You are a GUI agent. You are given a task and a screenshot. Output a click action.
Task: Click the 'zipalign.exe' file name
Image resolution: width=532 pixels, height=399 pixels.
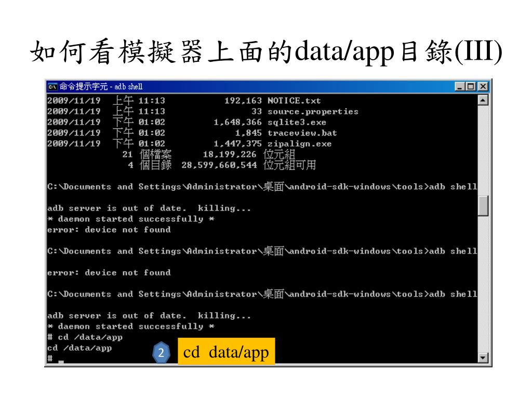click(299, 144)
